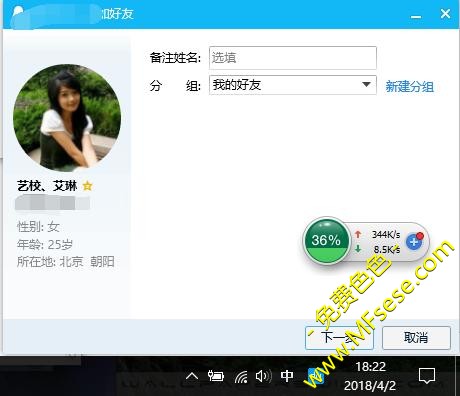Click the green 36% memory ball
The height and width of the screenshot is (396, 460).
tap(326, 240)
